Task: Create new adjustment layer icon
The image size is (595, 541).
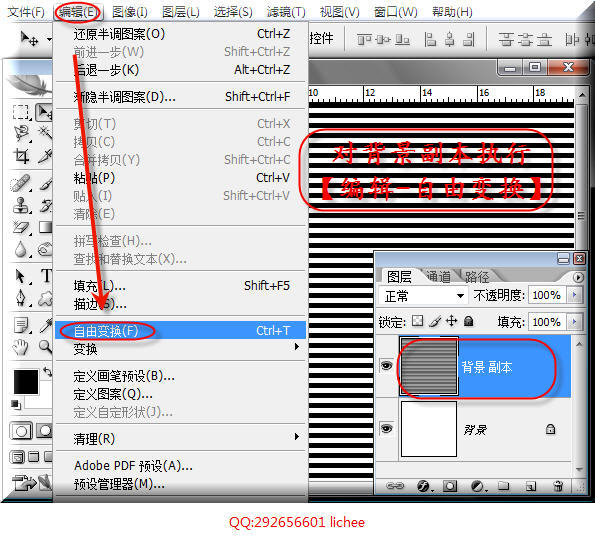Action: pos(477,486)
